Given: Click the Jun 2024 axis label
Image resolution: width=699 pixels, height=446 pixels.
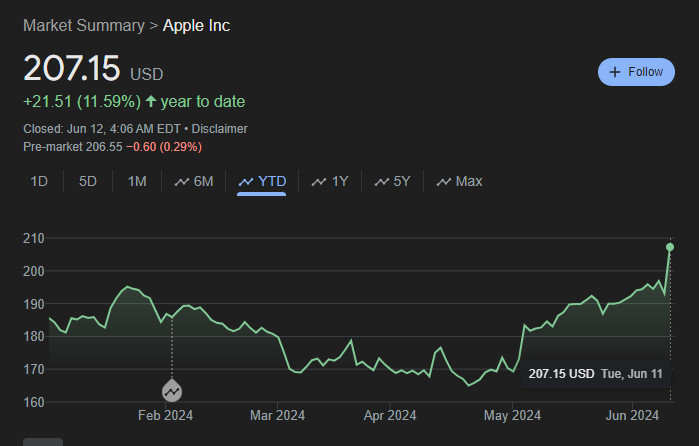Looking at the screenshot, I should pyautogui.click(x=632, y=415).
